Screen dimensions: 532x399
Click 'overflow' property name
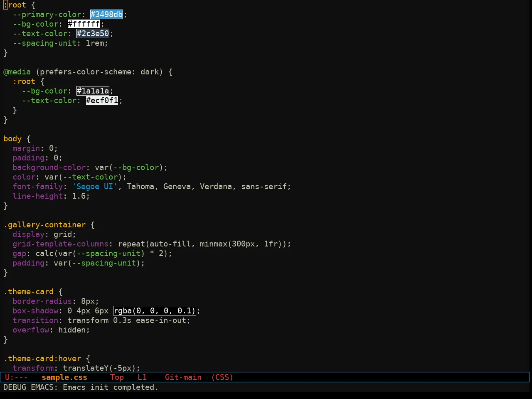point(31,330)
